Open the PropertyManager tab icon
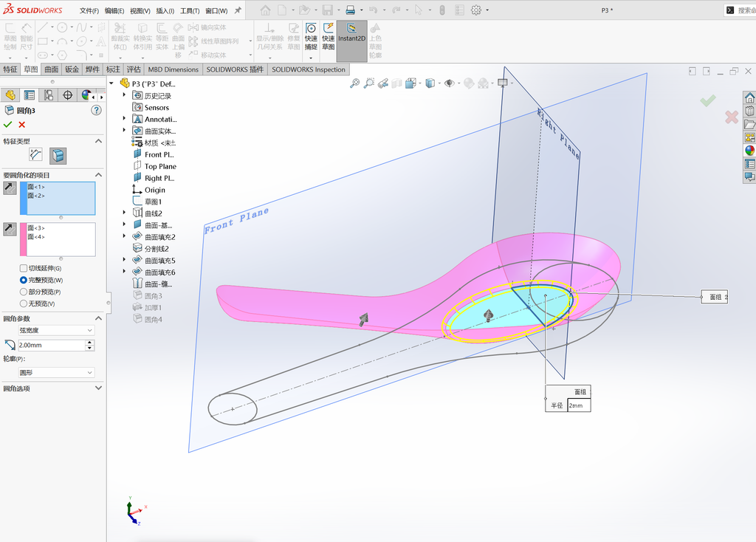This screenshot has height=542, width=756. click(x=30, y=95)
